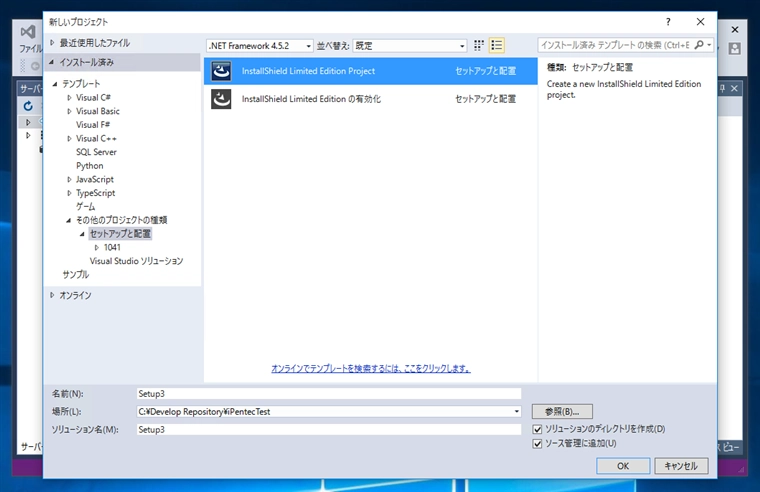Expand 1041 node arrow
This screenshot has width=760, height=492.
pyautogui.click(x=96, y=247)
